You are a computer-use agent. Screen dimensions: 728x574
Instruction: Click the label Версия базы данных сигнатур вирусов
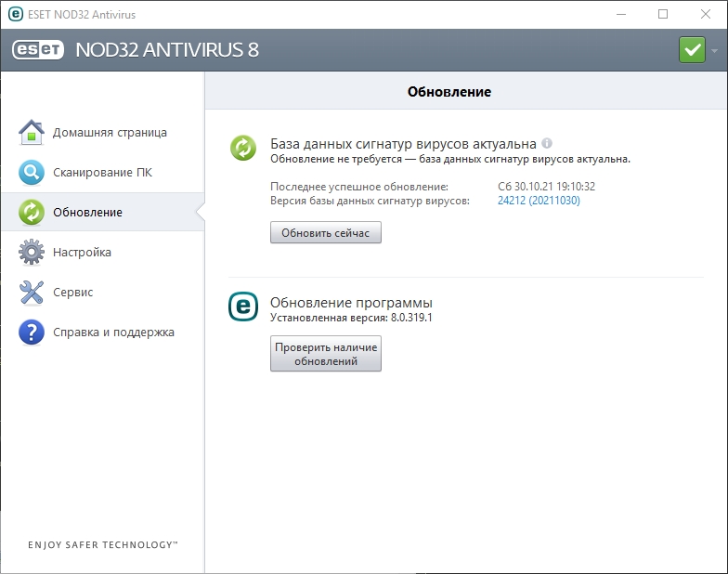[370, 201]
